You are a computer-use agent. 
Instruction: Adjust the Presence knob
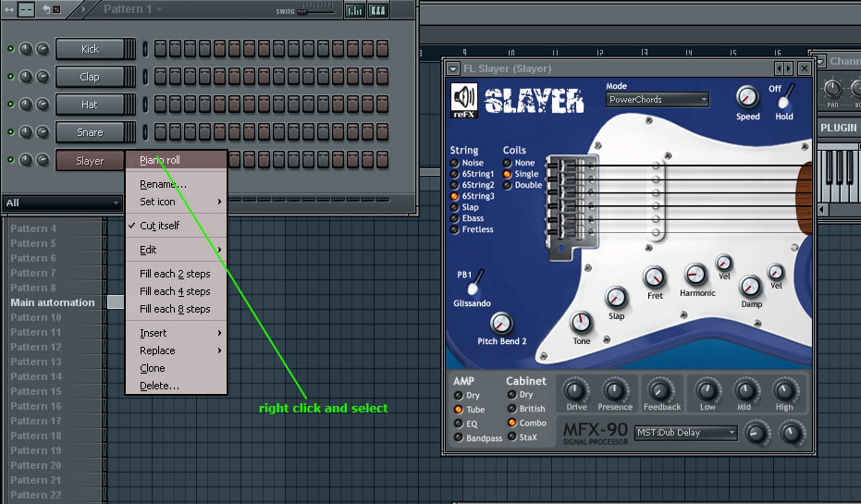pyautogui.click(x=614, y=390)
